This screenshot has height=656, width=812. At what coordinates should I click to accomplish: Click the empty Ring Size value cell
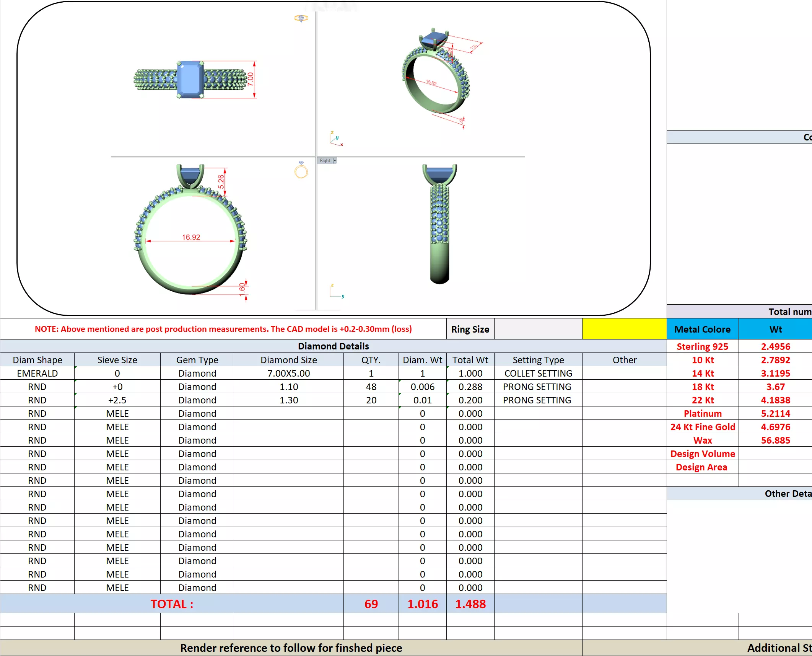[538, 329]
